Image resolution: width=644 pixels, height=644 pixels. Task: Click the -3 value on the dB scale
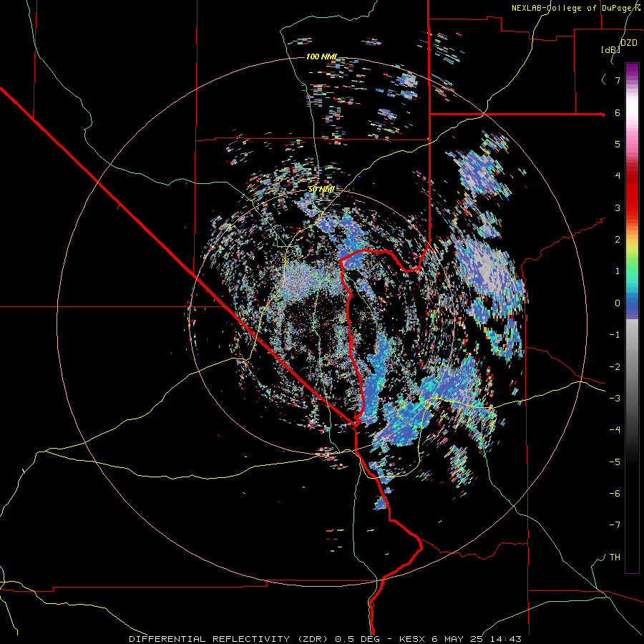(x=615, y=399)
